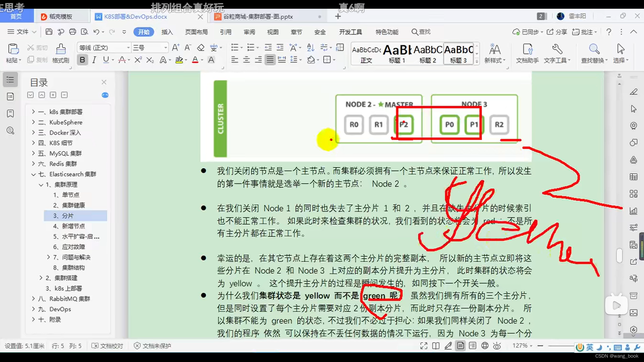Screen dimensions: 644x362
Task: Open the 谷粒商城-集群部署-图.pptx tab
Action: click(x=258, y=16)
